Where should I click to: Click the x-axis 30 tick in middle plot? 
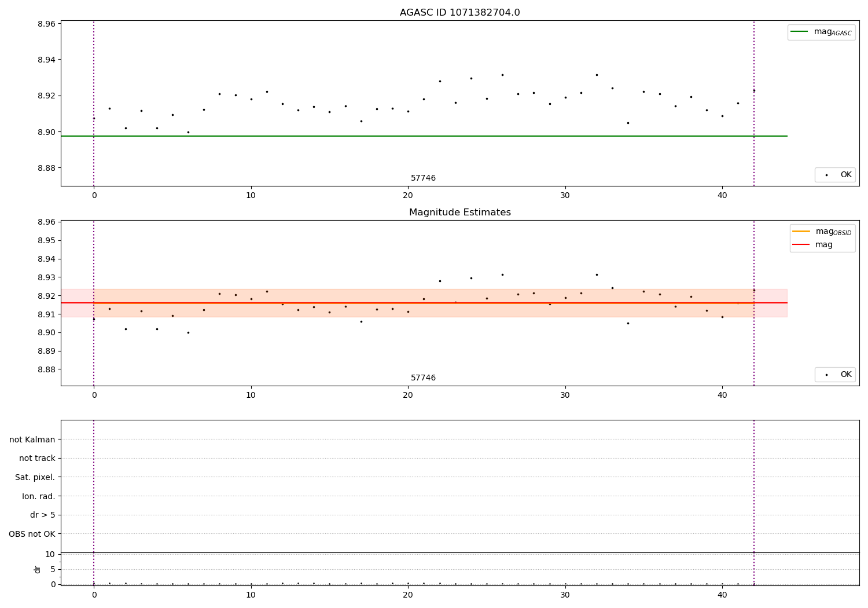[565, 395]
